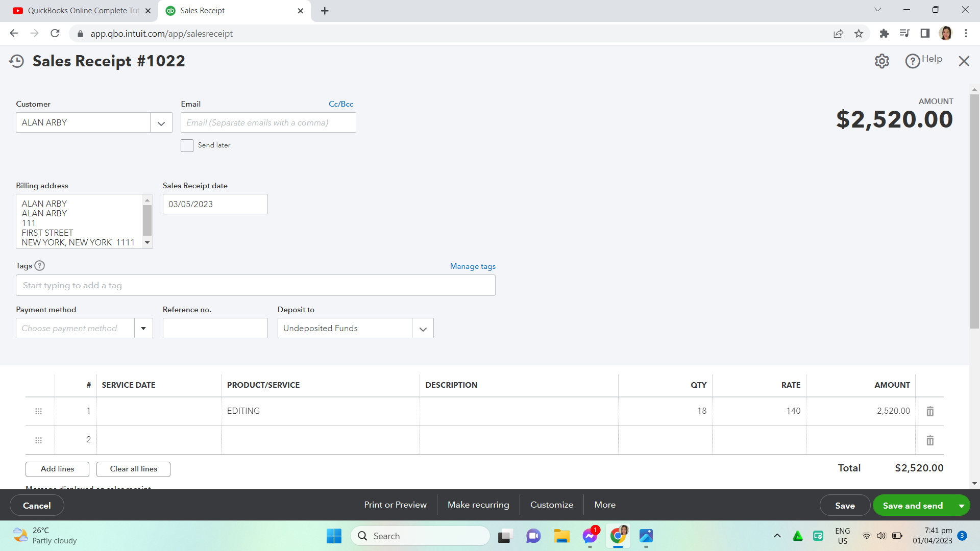Click the Manage tags link
The height and width of the screenshot is (551, 980).
[x=473, y=266]
